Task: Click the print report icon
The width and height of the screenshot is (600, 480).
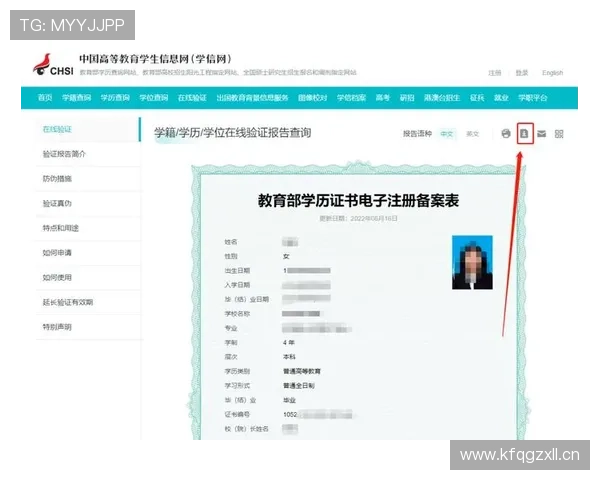Action: tap(506, 134)
